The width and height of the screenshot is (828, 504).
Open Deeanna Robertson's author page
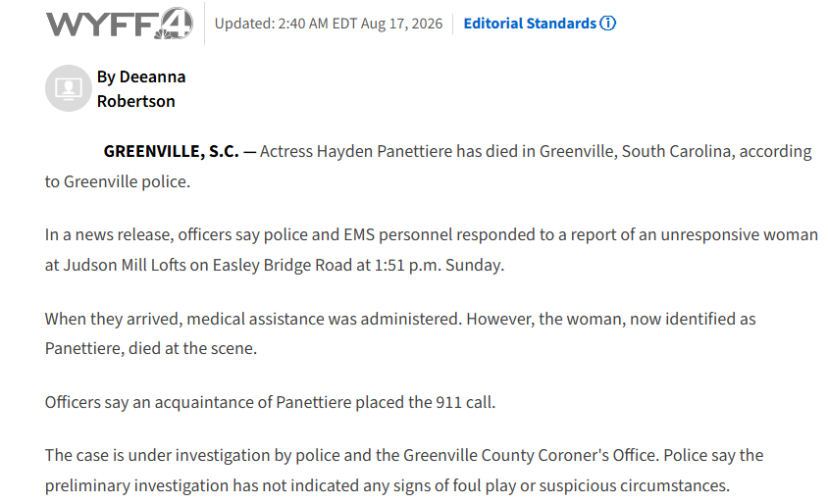[x=141, y=88]
